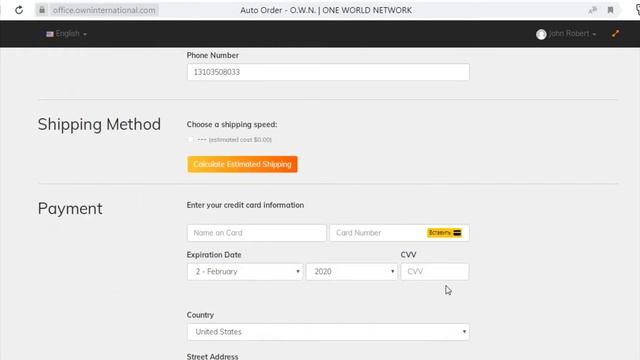Open the expiration month dropdown showing February
Screen dimensions: 640x360
[245, 272]
